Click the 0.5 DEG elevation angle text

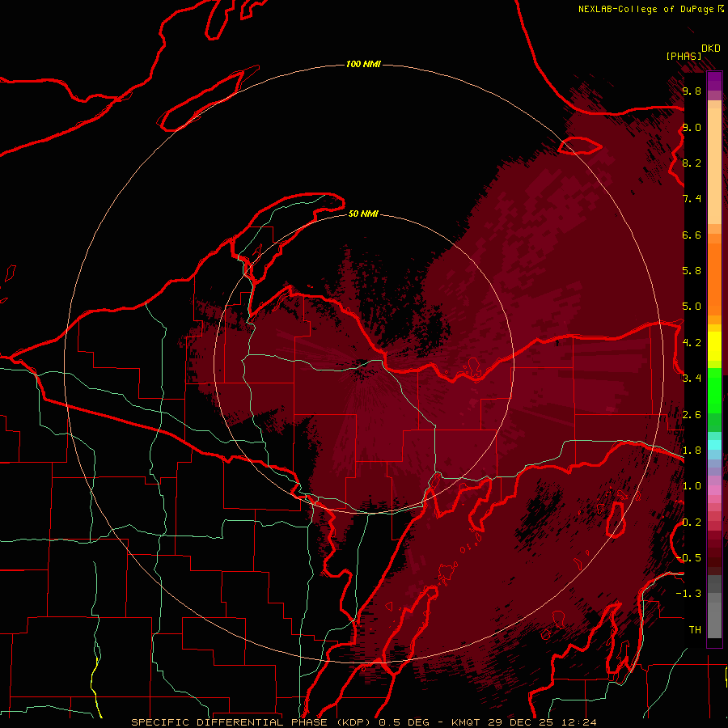click(x=404, y=722)
